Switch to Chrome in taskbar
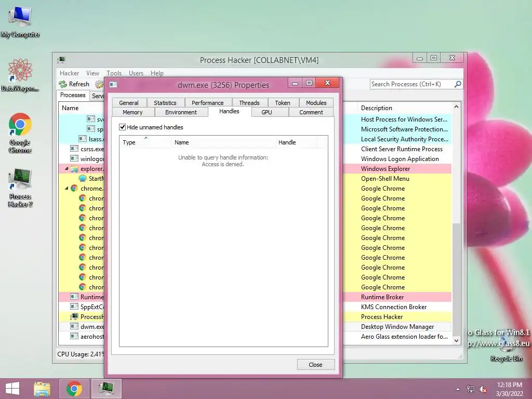 (74, 389)
